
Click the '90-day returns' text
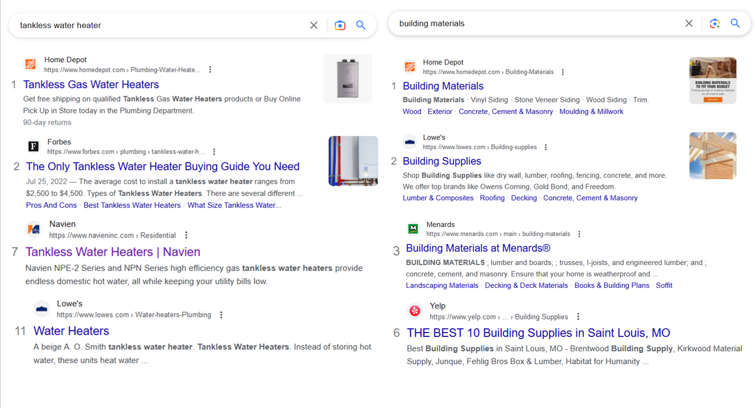click(47, 122)
